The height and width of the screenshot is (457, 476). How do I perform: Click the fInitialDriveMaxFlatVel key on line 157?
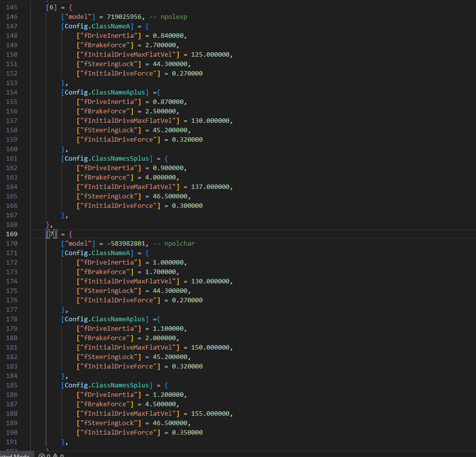(x=128, y=120)
